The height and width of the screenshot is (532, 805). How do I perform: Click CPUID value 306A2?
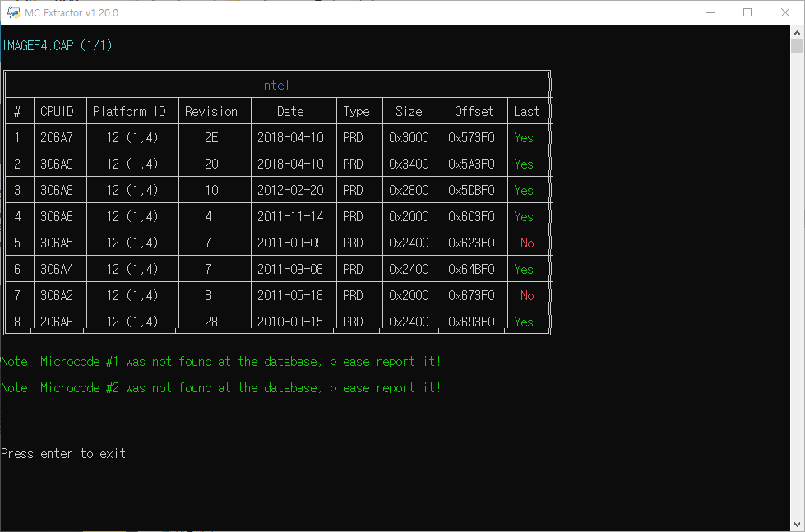click(57, 295)
